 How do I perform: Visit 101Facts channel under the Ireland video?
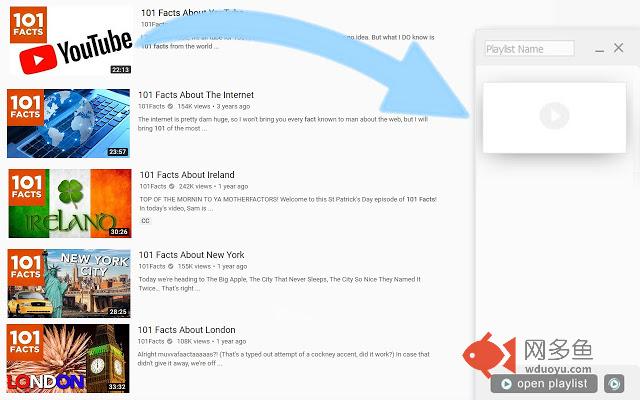153,186
